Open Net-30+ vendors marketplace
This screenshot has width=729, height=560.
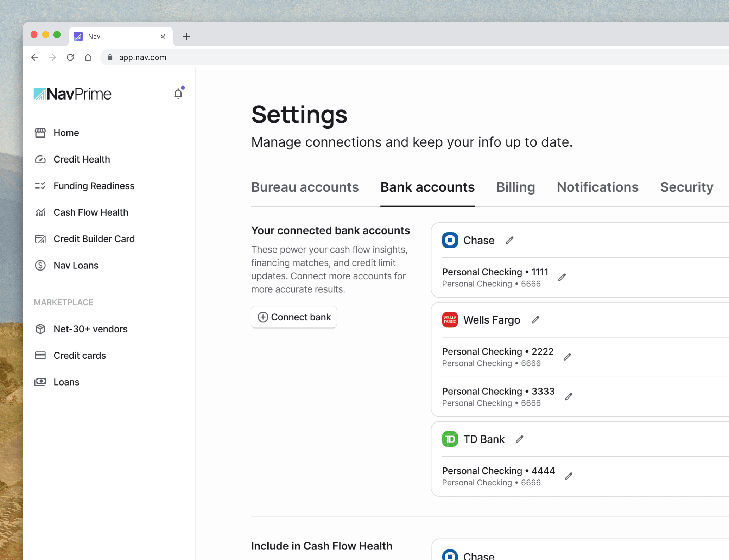coord(90,329)
